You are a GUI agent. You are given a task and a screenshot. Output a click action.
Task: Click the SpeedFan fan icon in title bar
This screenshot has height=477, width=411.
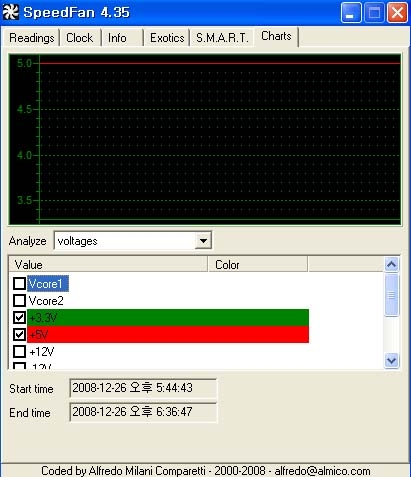point(11,12)
